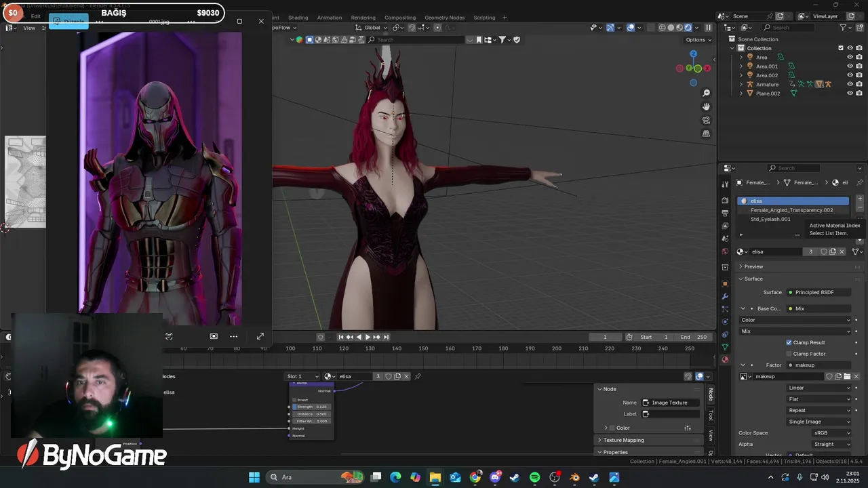
Task: Click the Start frame field
Action: coord(654,337)
